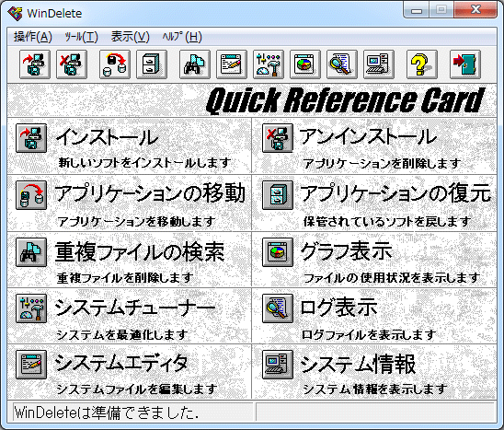
Task: Click the アプリケーションの復元 card icon
Action: click(x=278, y=195)
